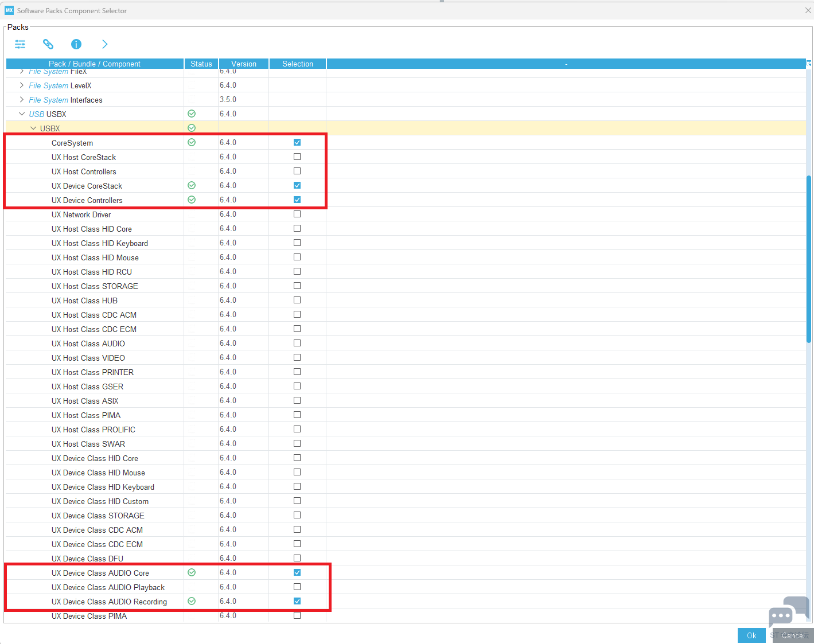Deselect UX Device Class AUDIO Recording checkbox
814x644 pixels.
[297, 601]
